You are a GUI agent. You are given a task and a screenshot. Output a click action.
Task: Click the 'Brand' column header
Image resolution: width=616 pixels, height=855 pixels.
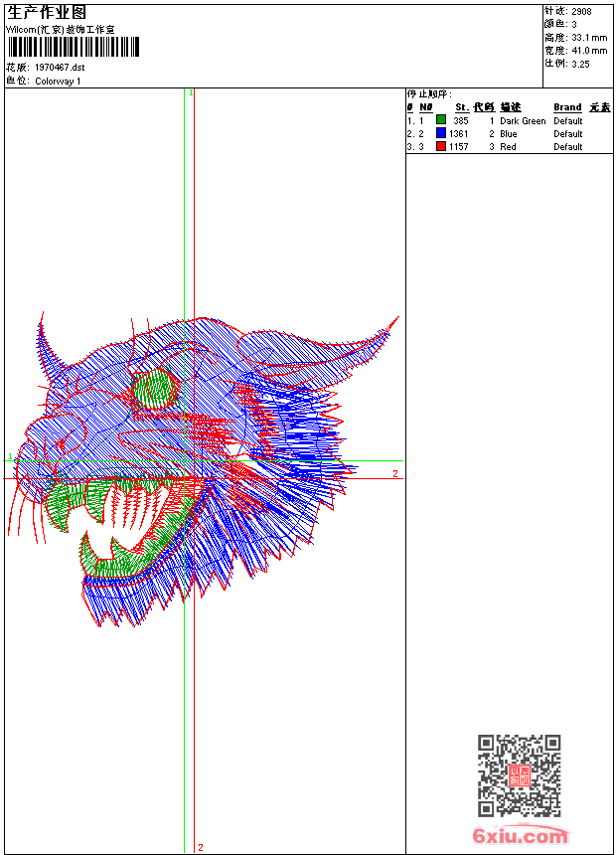567,107
